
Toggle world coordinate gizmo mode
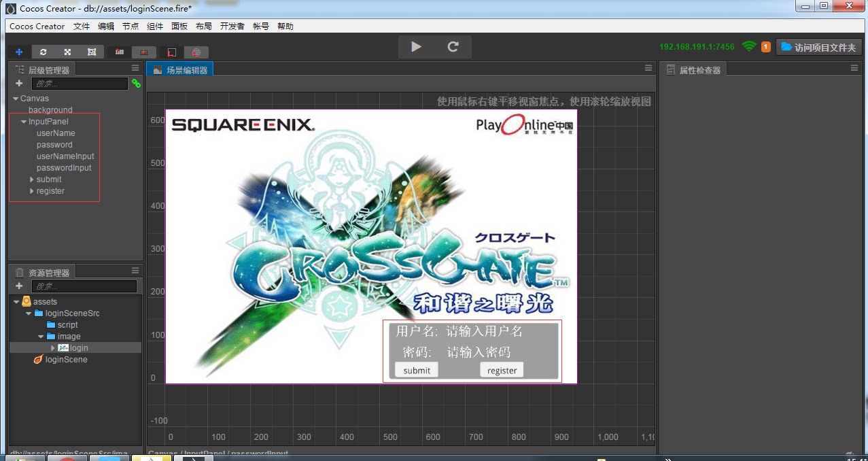(196, 52)
